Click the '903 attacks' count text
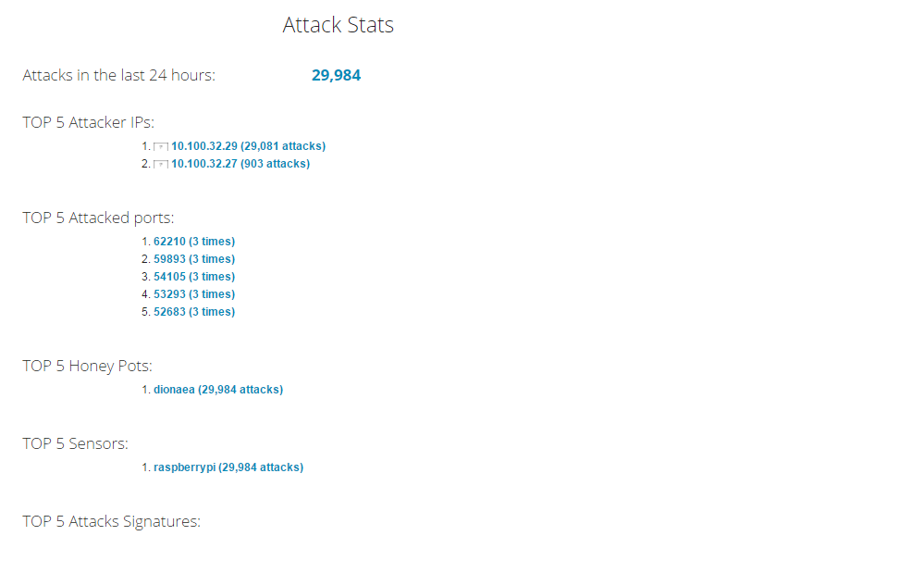The height and width of the screenshot is (573, 924). tap(276, 164)
